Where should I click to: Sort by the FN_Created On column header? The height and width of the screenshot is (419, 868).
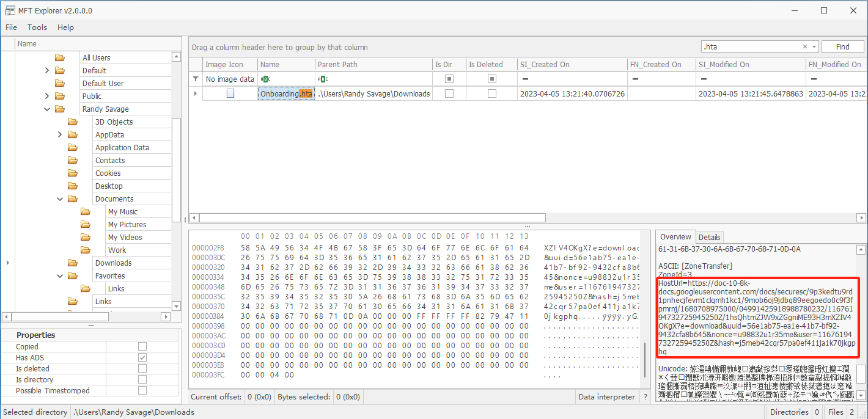point(661,64)
